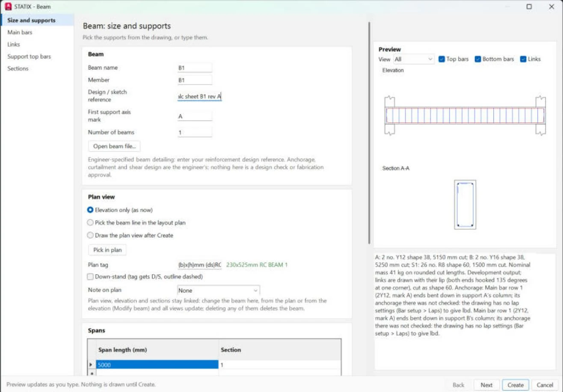Image resolution: width=563 pixels, height=392 pixels.
Task: Click the green plan tag result text
Action: [x=257, y=265]
